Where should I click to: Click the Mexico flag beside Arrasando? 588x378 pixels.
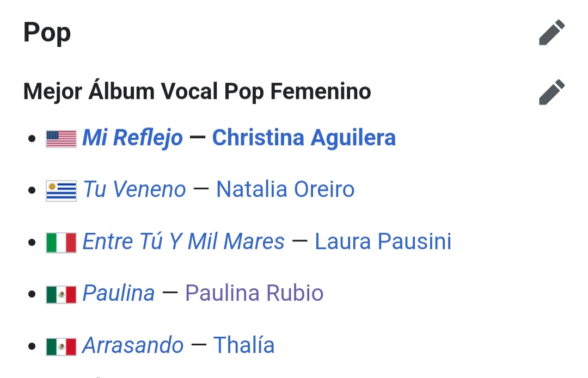pyautogui.click(x=61, y=346)
